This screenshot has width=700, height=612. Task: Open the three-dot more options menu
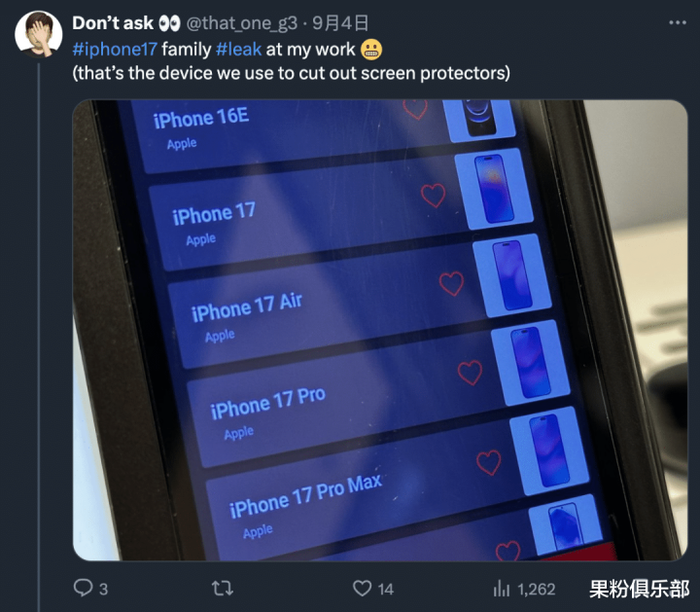tap(678, 22)
